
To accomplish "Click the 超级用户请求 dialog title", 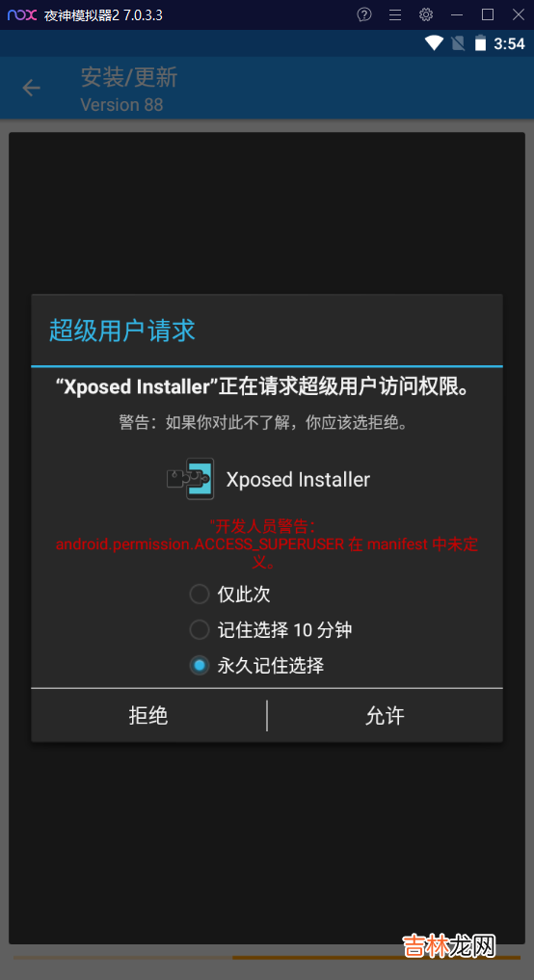I will pyautogui.click(x=121, y=330).
